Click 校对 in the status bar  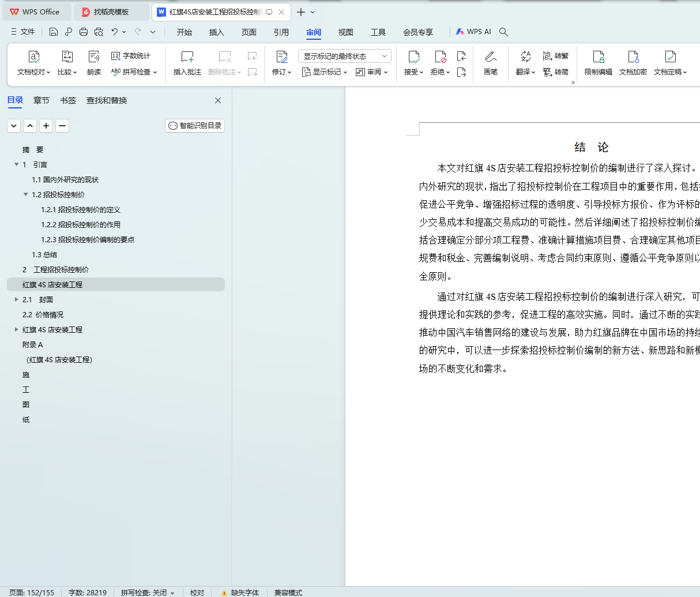tap(197, 592)
